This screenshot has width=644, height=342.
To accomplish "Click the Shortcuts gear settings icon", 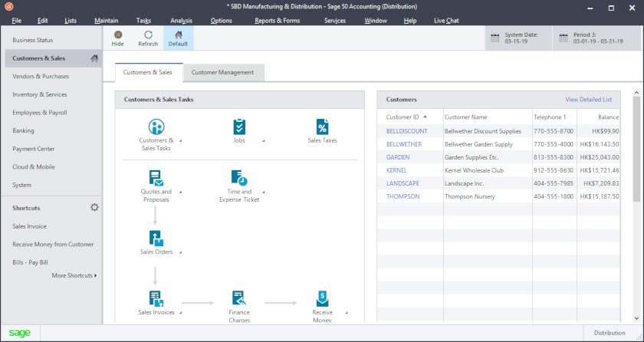I will coord(94,208).
